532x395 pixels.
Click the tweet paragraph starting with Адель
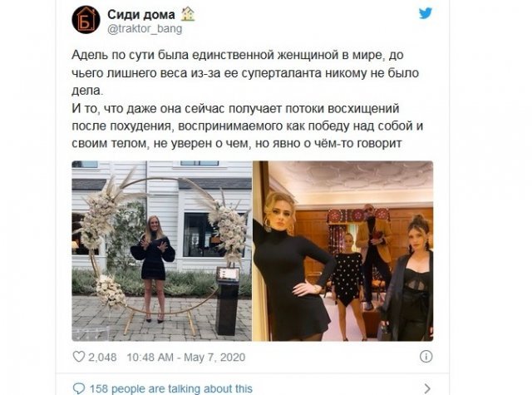point(245,72)
